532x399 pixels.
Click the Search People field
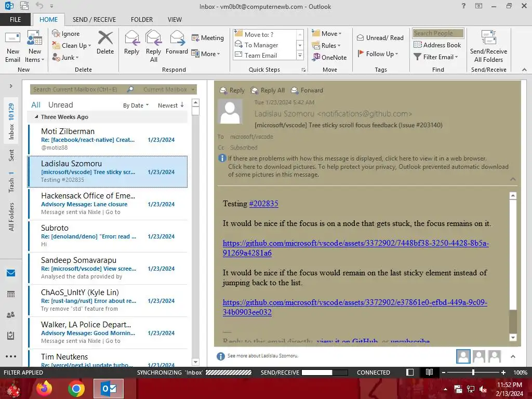point(438,33)
